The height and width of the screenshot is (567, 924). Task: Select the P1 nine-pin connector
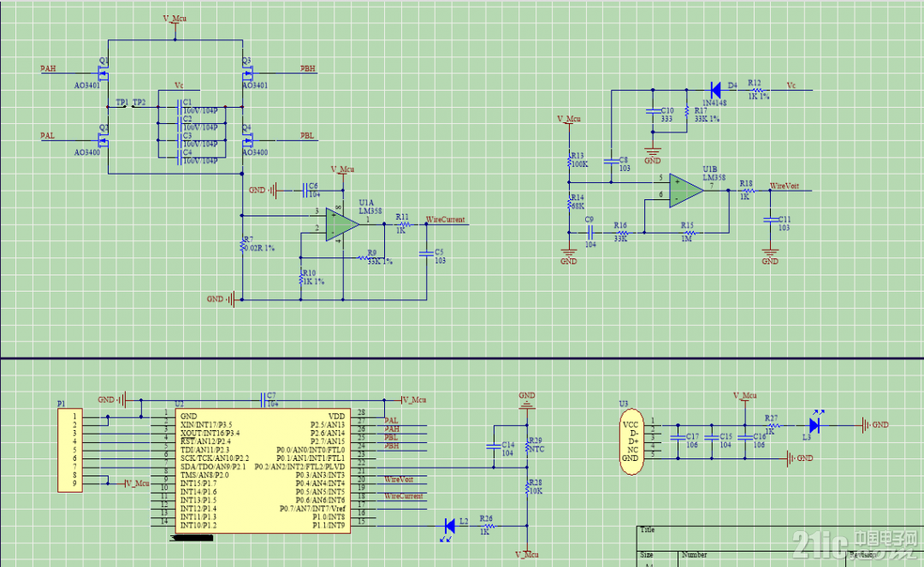(x=69, y=451)
